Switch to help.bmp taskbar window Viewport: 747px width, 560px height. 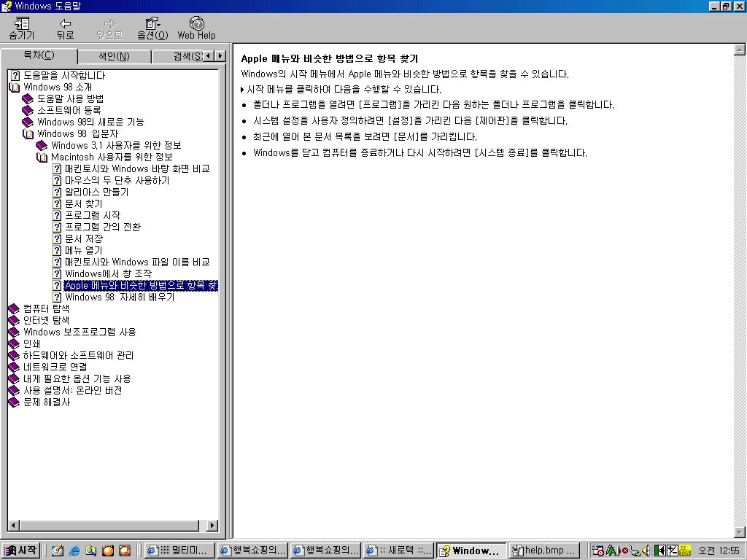pyautogui.click(x=544, y=551)
